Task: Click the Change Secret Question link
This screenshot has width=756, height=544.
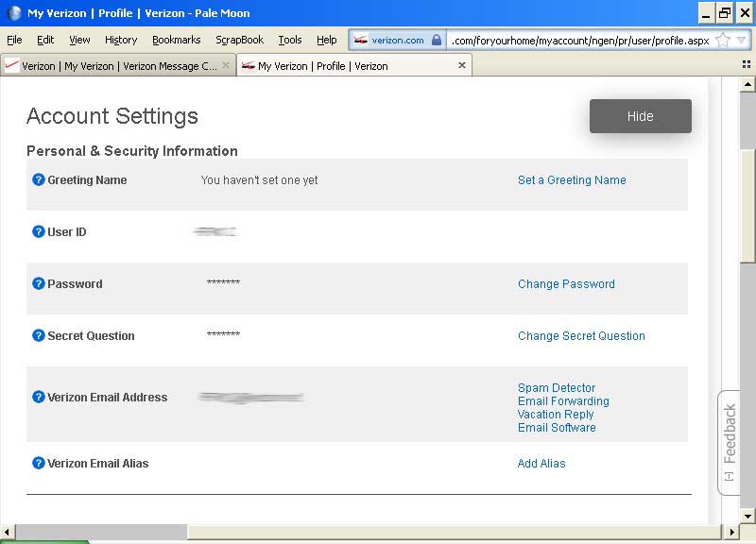Action: point(581,336)
